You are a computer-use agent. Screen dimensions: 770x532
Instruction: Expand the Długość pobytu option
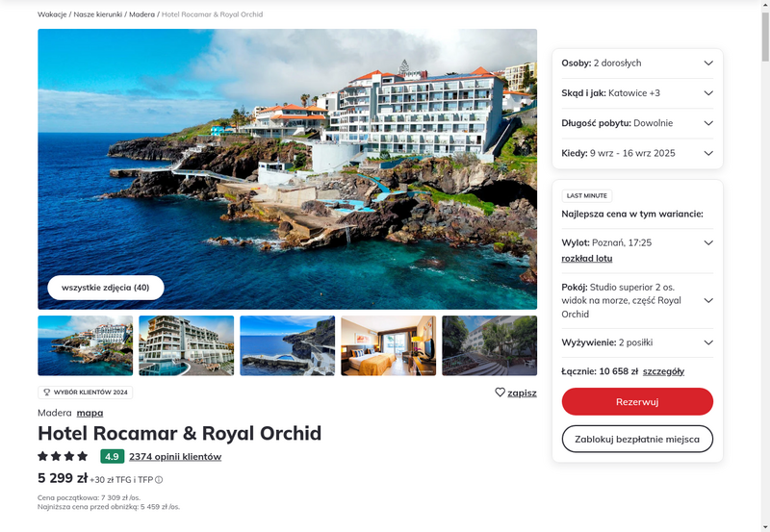pyautogui.click(x=637, y=123)
